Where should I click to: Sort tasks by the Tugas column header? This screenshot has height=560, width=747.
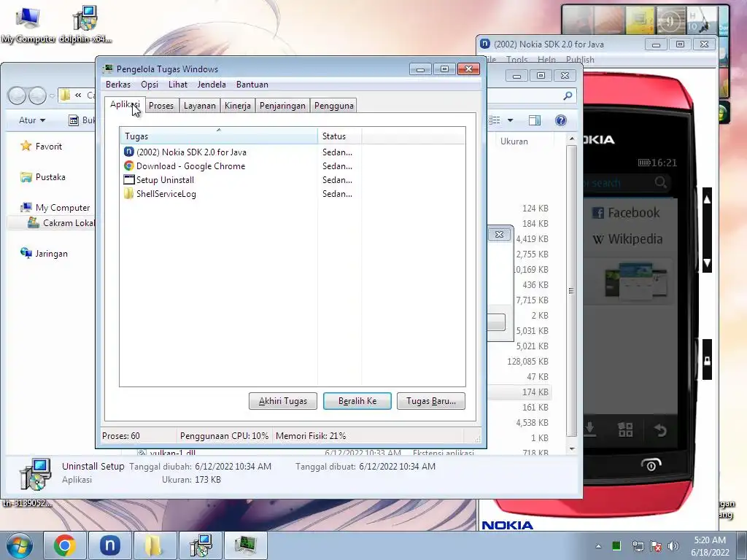219,136
